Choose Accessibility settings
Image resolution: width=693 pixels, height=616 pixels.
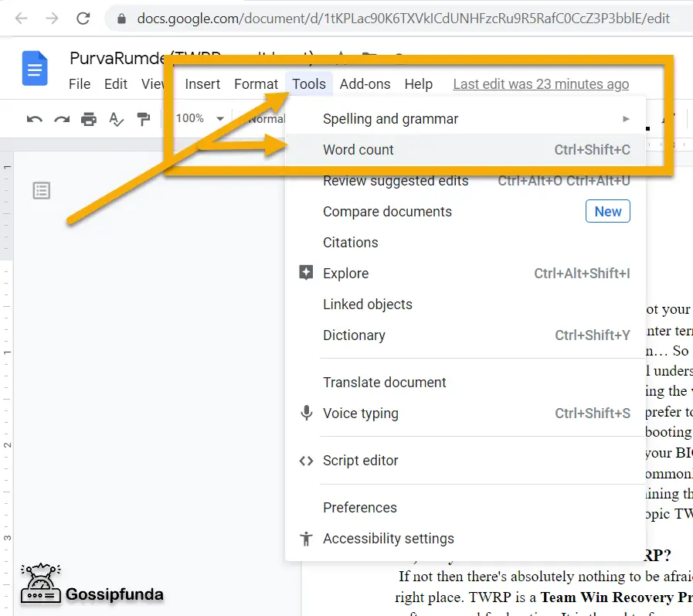466,538
